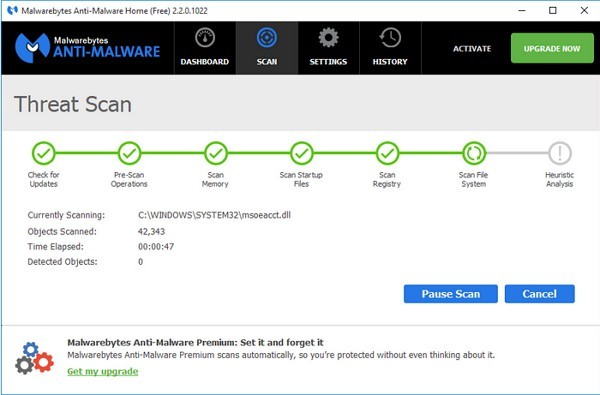Viewport: 600px width, 395px height.
Task: Click the Time Elapsed label
Action: 55,246
